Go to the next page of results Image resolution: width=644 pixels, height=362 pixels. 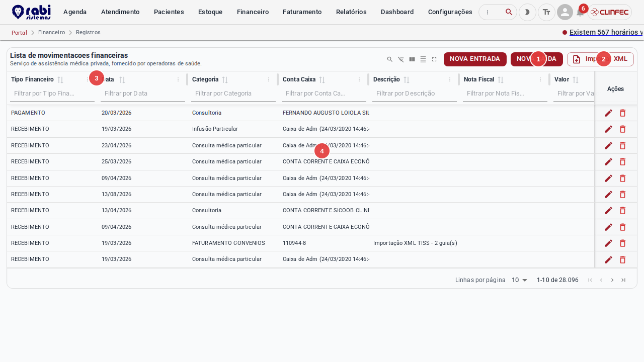(612, 280)
